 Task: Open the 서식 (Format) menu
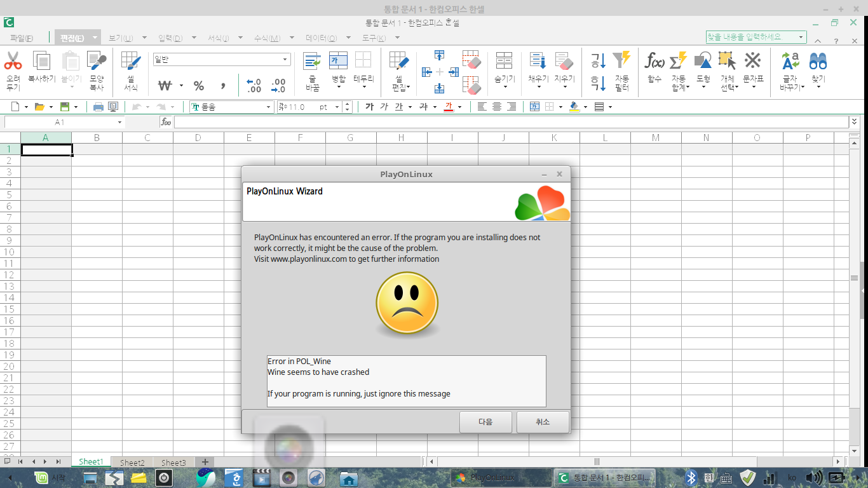point(219,38)
